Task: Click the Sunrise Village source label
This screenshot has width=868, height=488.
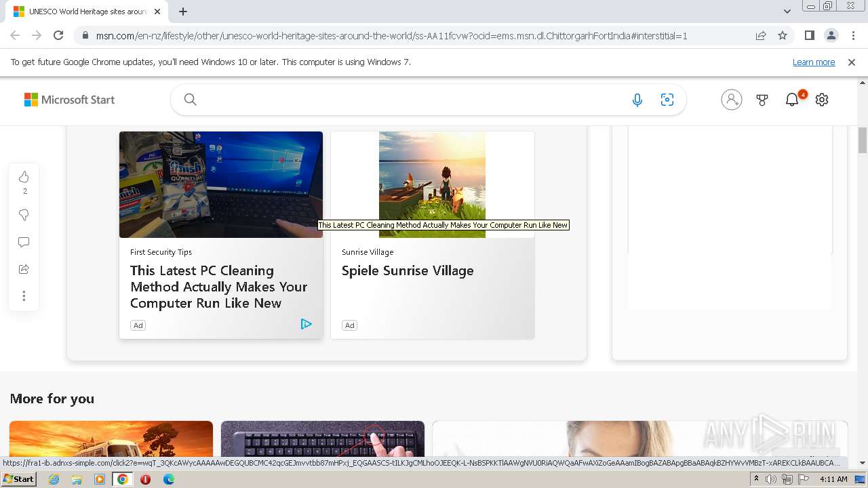Action: [x=368, y=251]
